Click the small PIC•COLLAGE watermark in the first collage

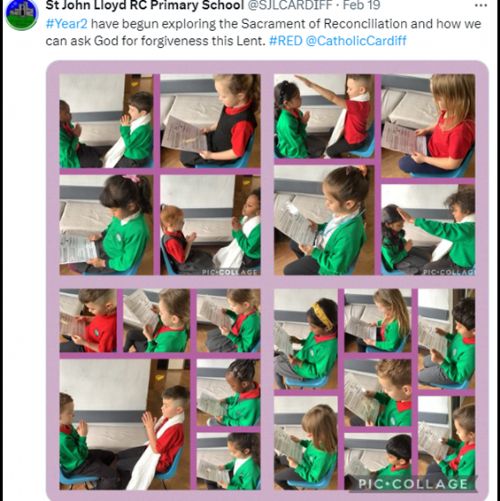click(230, 272)
